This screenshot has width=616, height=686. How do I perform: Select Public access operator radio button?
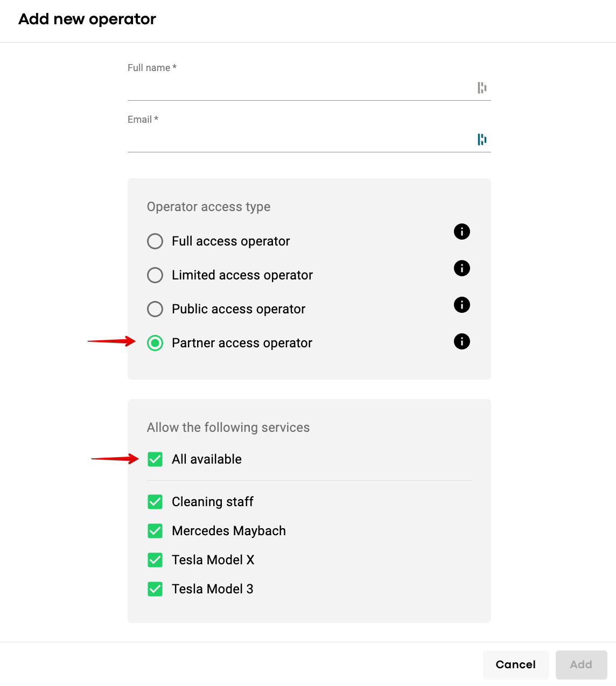(155, 309)
